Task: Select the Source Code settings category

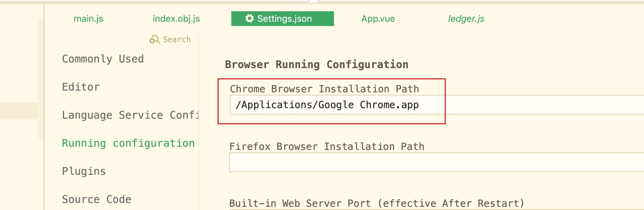Action: point(97,199)
